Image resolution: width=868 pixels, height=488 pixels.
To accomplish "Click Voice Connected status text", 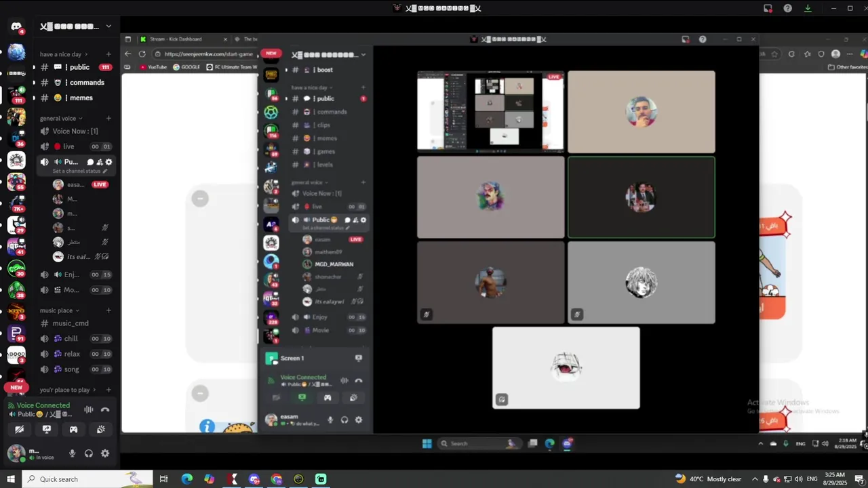I will point(43,405).
